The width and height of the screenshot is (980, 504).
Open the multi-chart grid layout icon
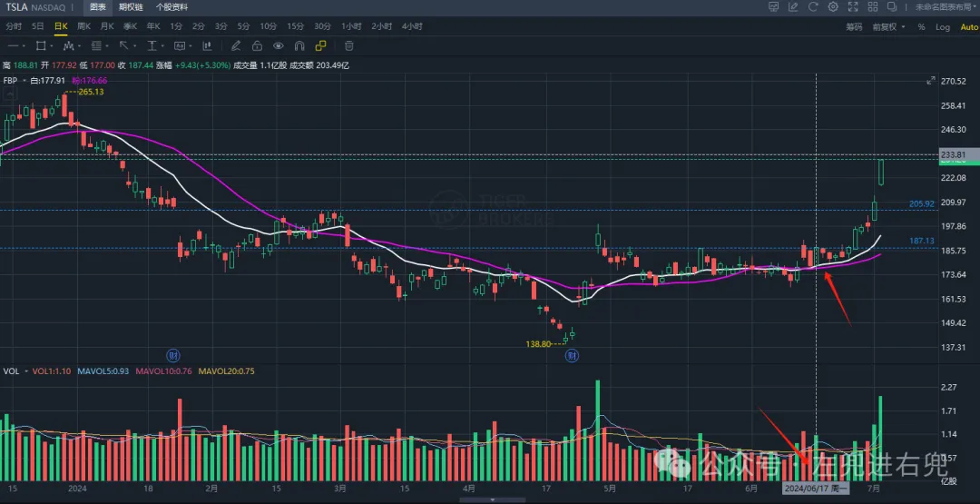[873, 7]
